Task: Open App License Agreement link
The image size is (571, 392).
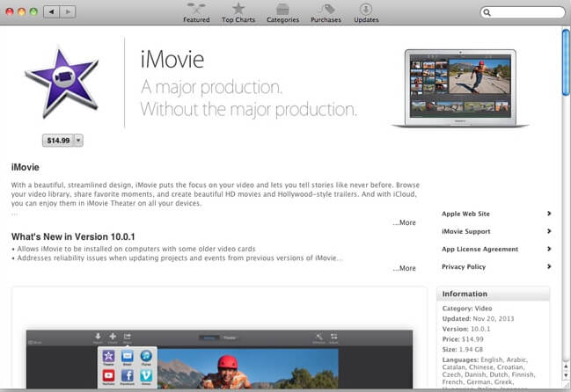Action: point(480,249)
